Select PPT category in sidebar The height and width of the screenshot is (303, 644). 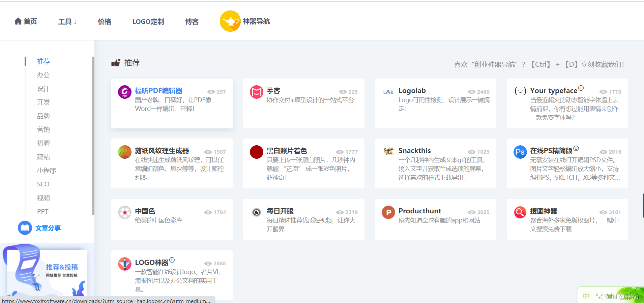43,211
